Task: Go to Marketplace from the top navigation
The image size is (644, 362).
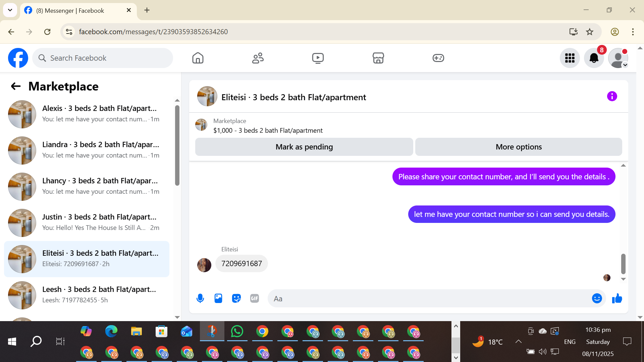Action: tap(378, 58)
